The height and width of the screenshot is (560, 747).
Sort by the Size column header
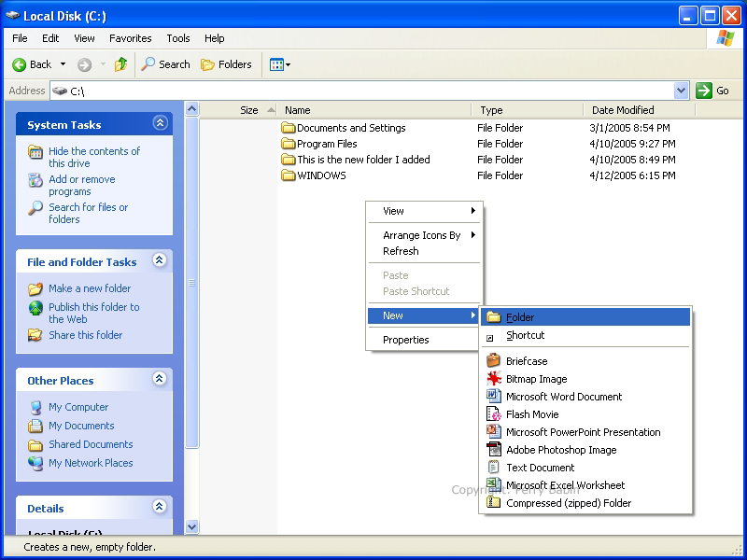239,110
